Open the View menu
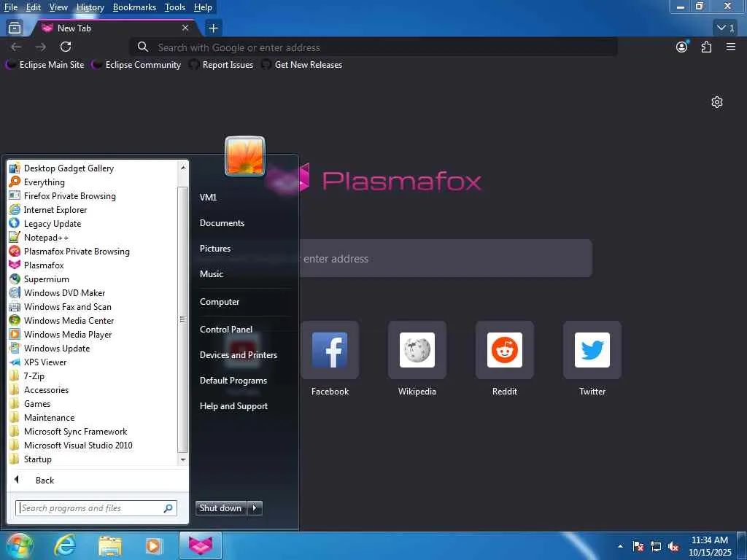747x560 pixels. (x=58, y=7)
